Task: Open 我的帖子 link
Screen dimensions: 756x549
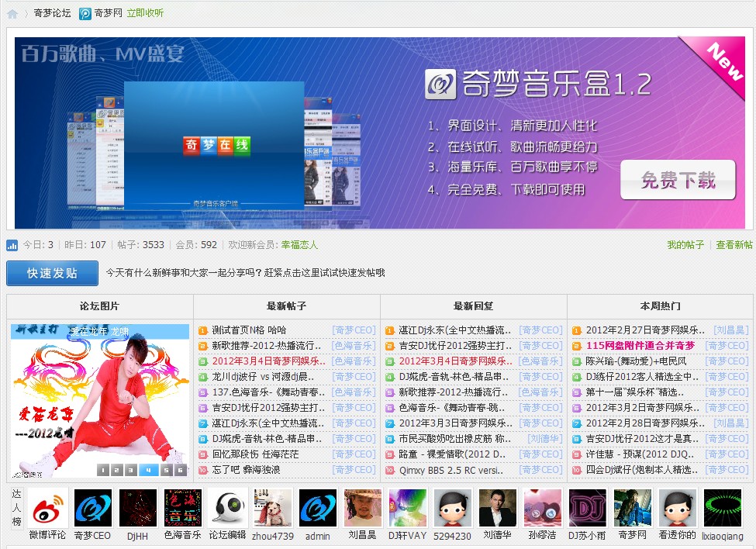Action: [x=685, y=245]
